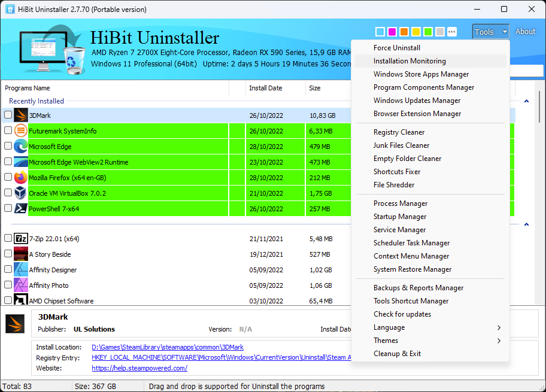Collapse the second program group arrow
This screenshot has width=546, height=392.
point(526,224)
